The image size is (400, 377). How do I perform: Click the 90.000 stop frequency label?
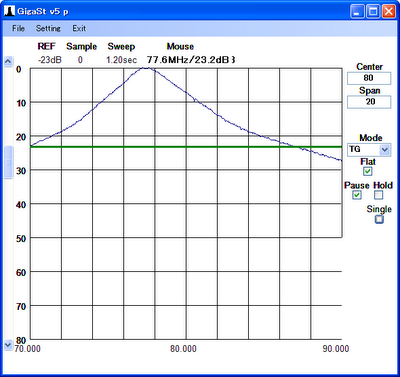pyautogui.click(x=336, y=349)
